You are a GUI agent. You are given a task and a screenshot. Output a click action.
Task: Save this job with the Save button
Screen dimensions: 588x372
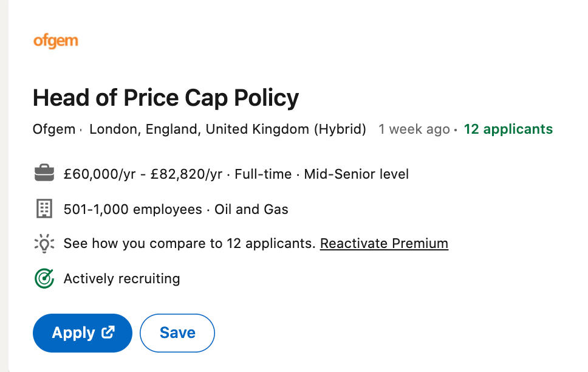(x=177, y=333)
